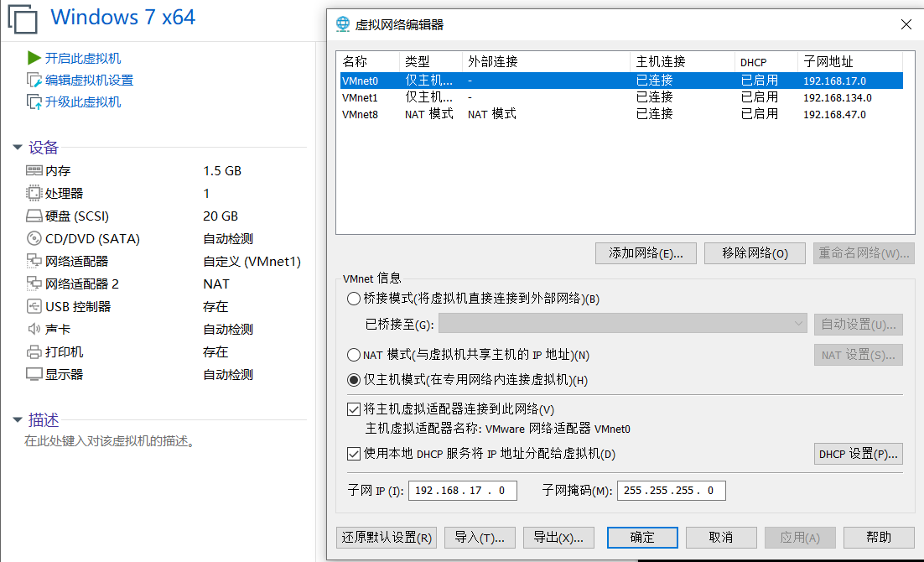Click the 类型 column header
This screenshot has width=924, height=562.
[431, 61]
